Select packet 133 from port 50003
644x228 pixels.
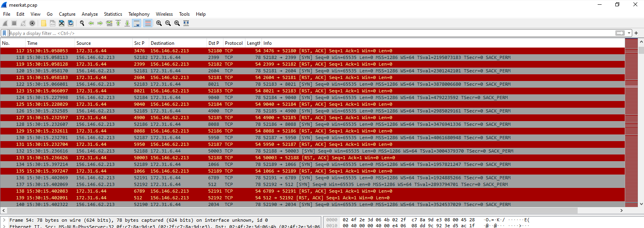[312, 158]
